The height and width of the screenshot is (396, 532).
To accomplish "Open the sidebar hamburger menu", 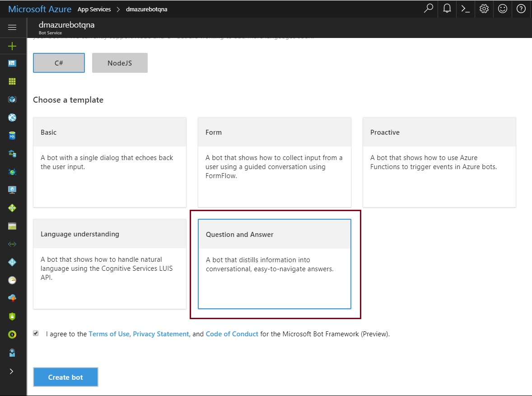I will coord(13,28).
